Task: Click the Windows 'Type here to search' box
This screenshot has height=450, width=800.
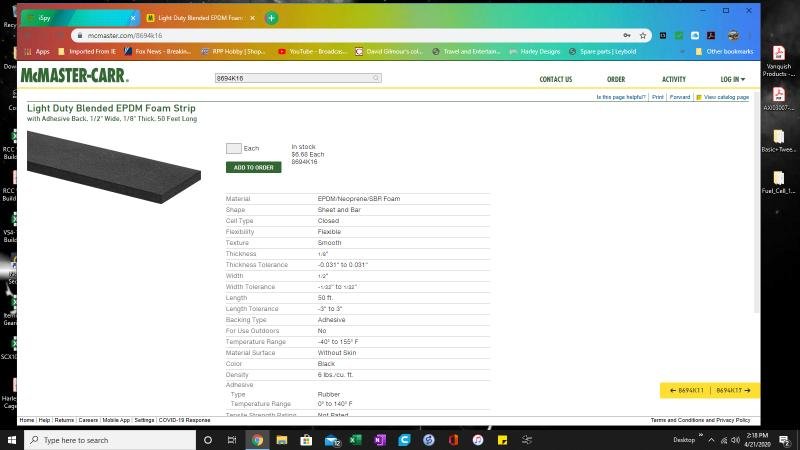Action: point(110,440)
